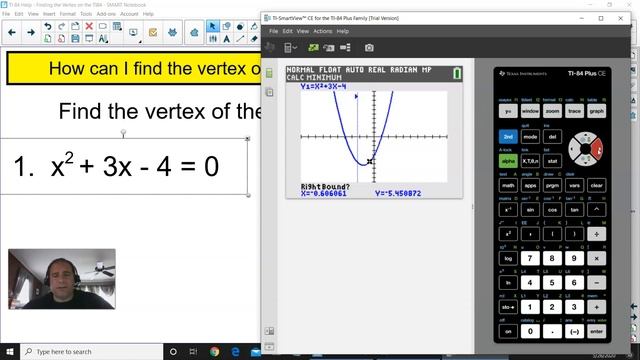The width and height of the screenshot is (640, 360).
Task: Click the number 5 key
Action: coord(552,282)
